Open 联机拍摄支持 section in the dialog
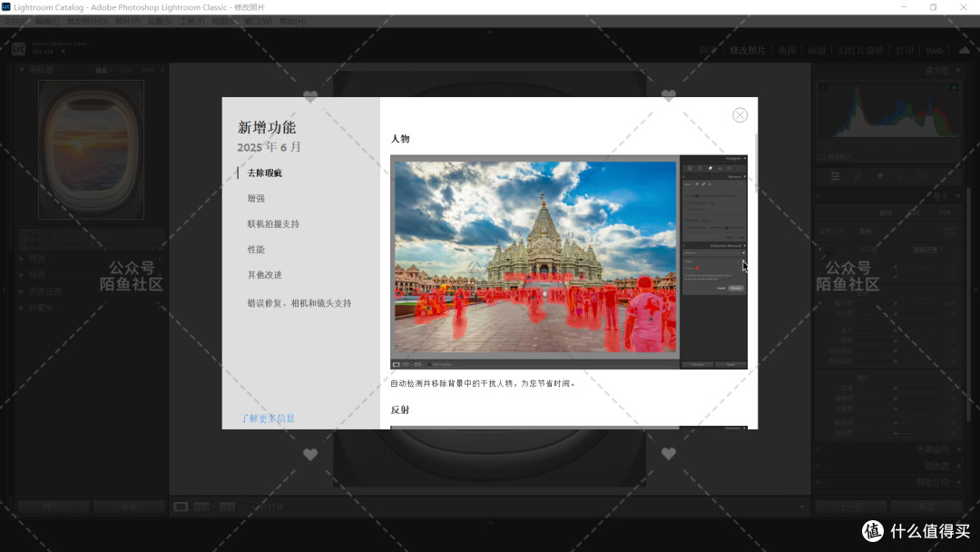 click(x=273, y=224)
